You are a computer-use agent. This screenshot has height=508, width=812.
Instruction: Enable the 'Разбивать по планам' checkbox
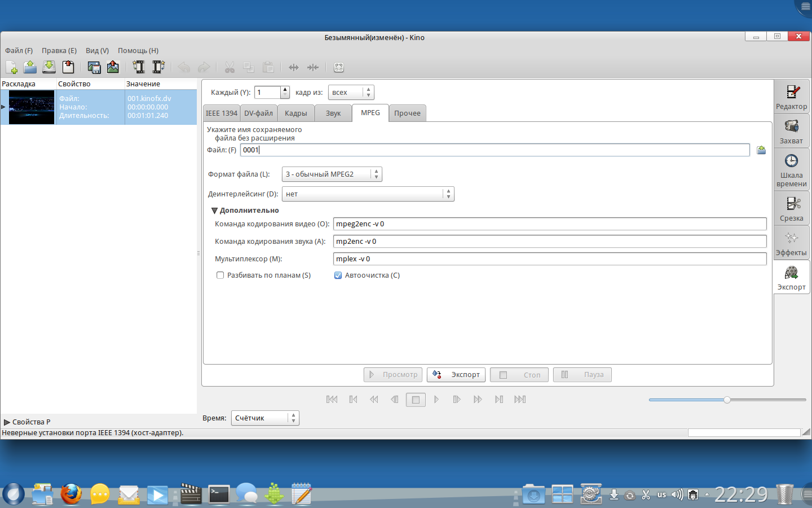(x=220, y=275)
